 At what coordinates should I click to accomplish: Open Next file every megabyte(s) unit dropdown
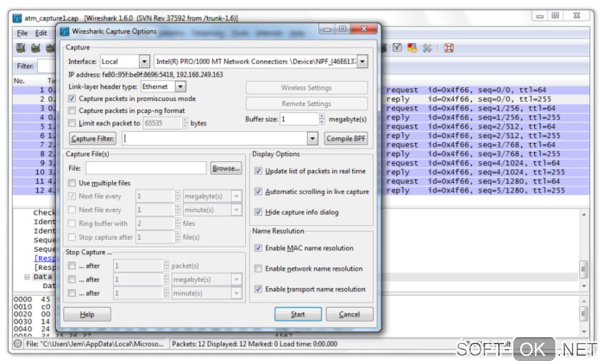[x=236, y=196]
